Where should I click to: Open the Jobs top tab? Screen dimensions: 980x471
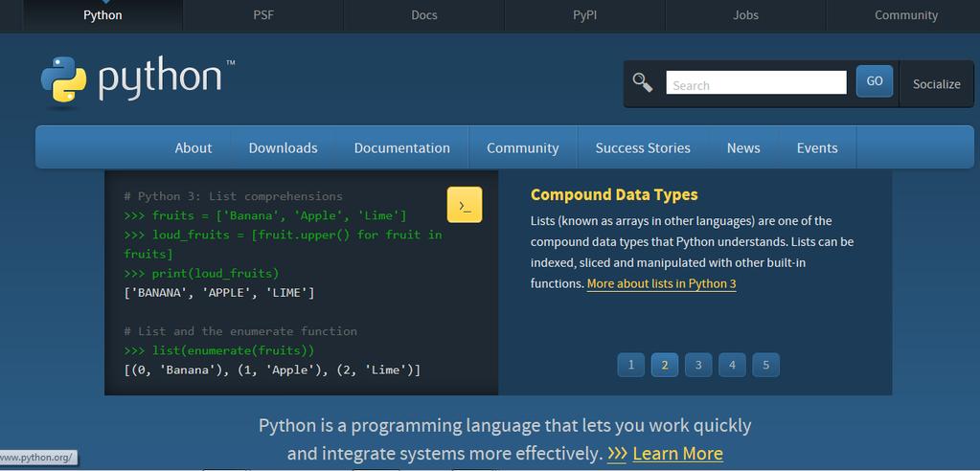745,15
